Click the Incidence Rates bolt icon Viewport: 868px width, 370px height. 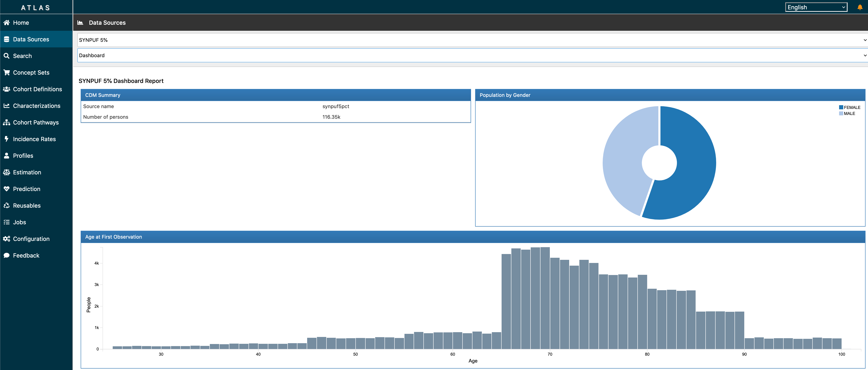(6, 139)
